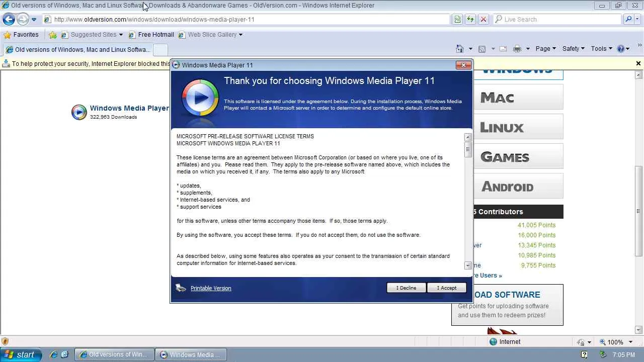Viewport: 644px width, 362px height.
Task: Open the Help question mark menu
Action: 623,49
